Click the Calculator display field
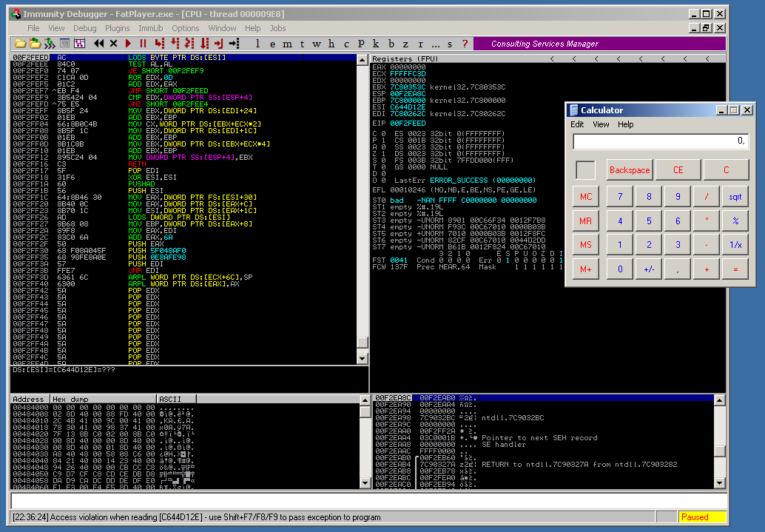Viewport: 765px width, 532px height. point(661,141)
